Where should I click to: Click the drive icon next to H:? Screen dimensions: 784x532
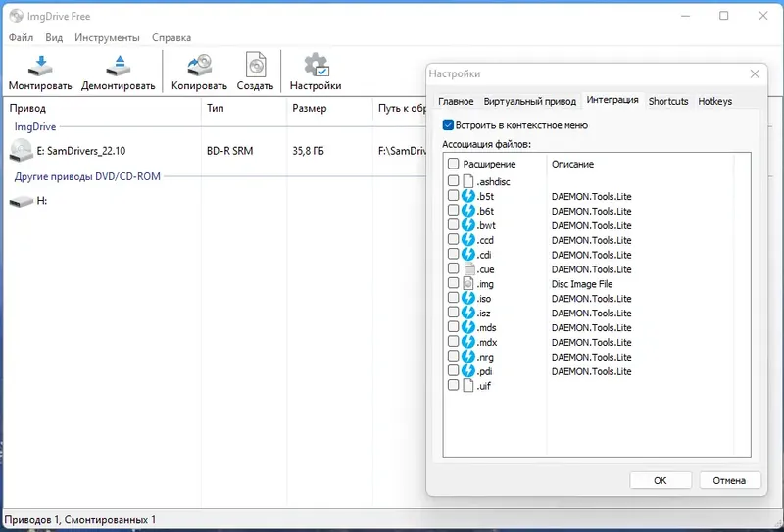[x=21, y=201]
